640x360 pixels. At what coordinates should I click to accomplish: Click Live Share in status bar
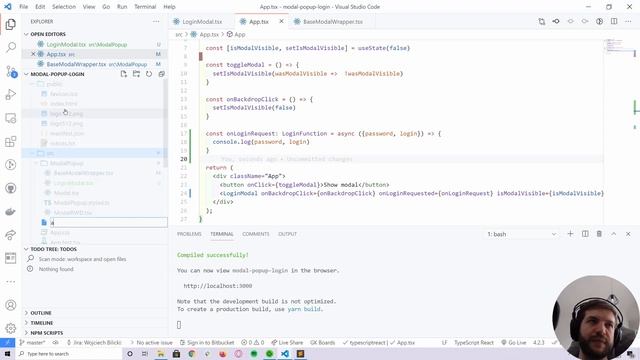[287, 342]
